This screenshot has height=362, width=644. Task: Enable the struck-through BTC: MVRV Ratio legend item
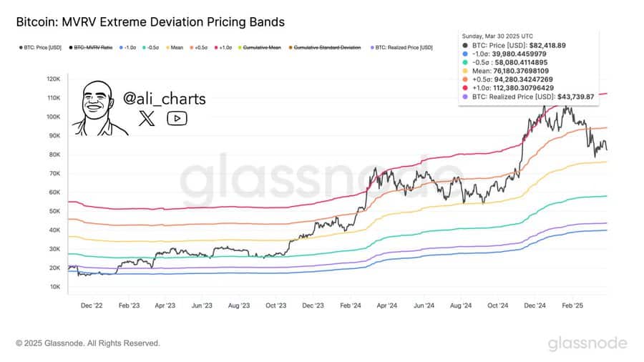(91, 48)
